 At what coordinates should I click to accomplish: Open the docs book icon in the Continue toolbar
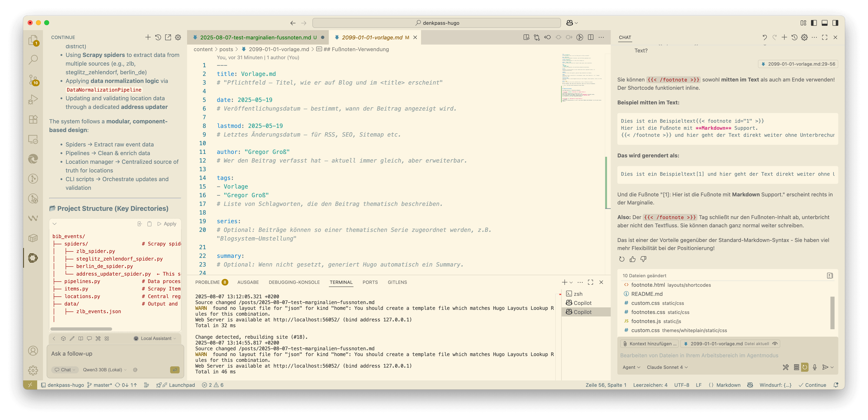tap(81, 339)
